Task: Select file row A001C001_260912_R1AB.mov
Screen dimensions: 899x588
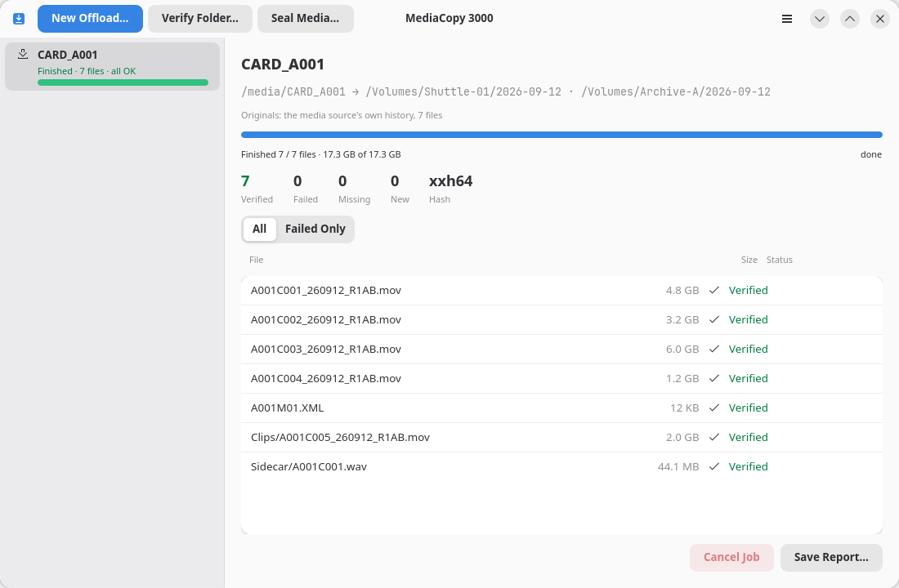Action: [561, 290]
